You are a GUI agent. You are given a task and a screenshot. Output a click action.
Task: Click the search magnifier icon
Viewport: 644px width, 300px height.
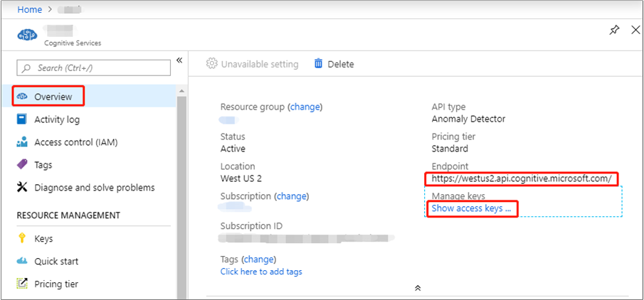(27, 68)
